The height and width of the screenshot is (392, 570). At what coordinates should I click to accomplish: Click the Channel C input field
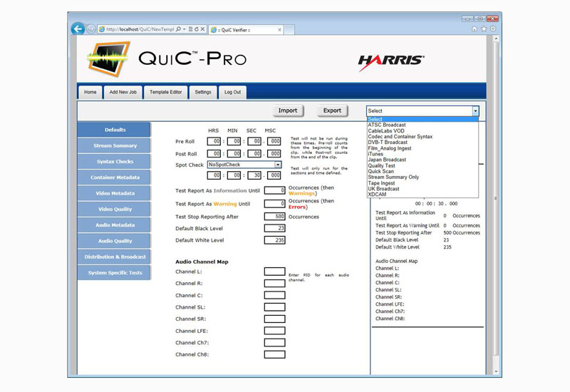[274, 295]
